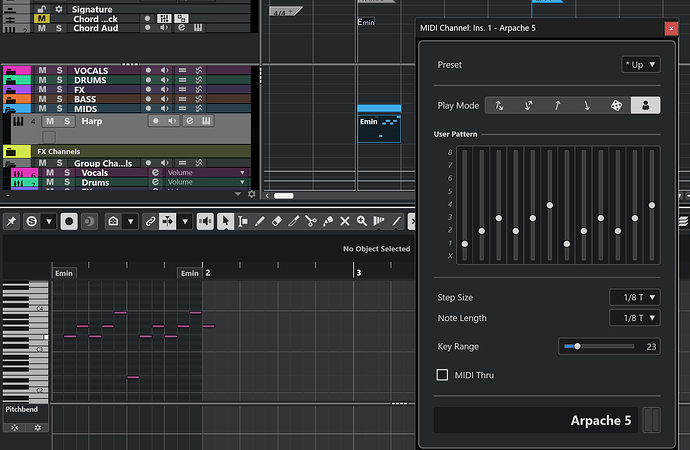Select the Mute X tool

345,221
